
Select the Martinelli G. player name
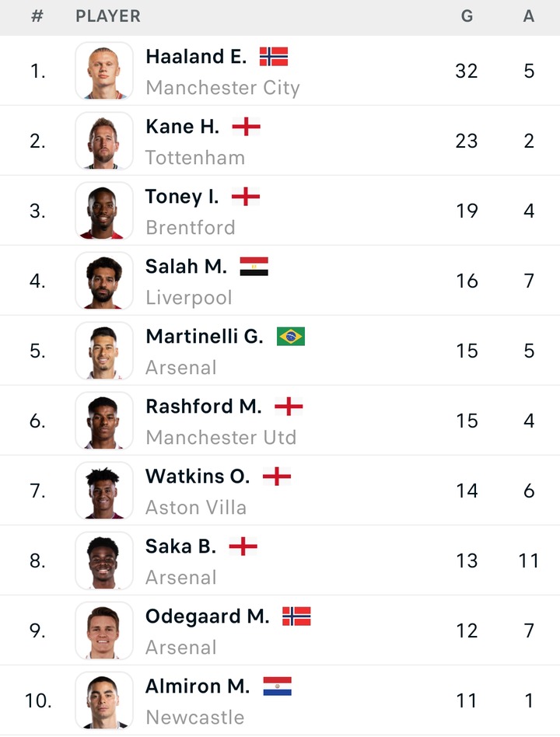(205, 336)
